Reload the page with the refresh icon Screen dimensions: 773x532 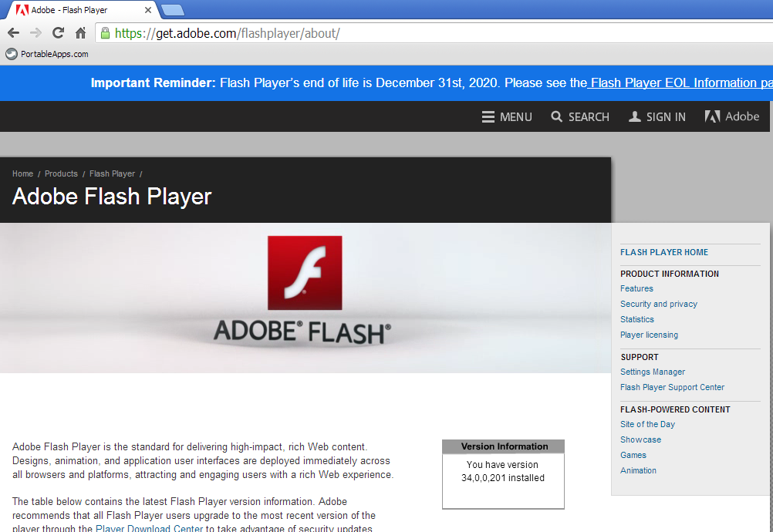click(x=58, y=33)
